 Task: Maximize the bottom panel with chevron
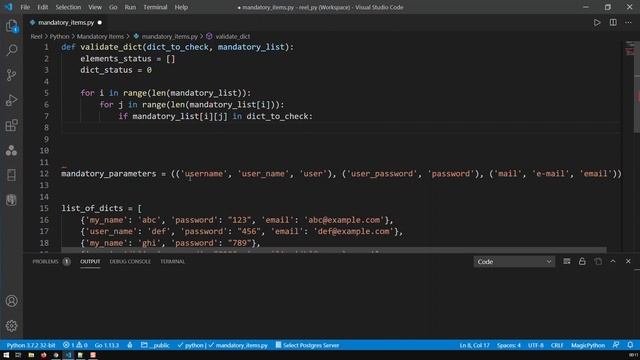point(613,261)
